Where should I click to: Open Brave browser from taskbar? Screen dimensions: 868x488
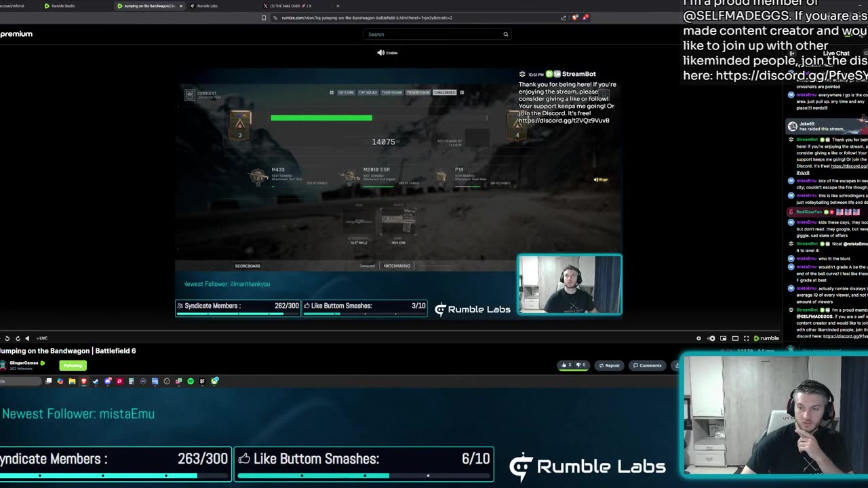83,382
